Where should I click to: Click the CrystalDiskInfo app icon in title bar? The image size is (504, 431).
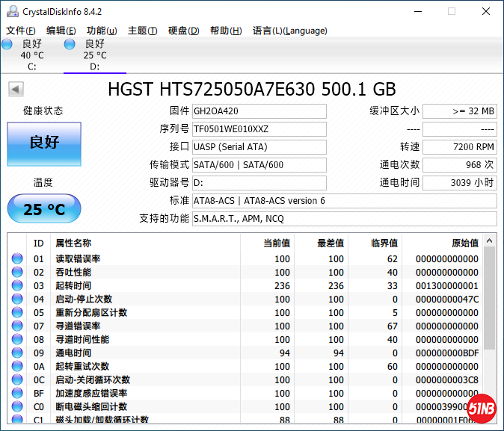[11, 11]
